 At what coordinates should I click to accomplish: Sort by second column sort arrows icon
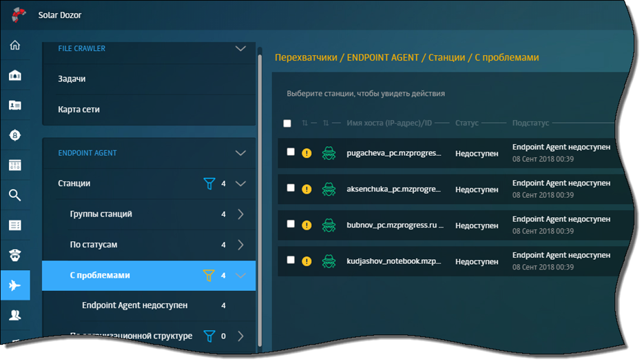pos(326,123)
